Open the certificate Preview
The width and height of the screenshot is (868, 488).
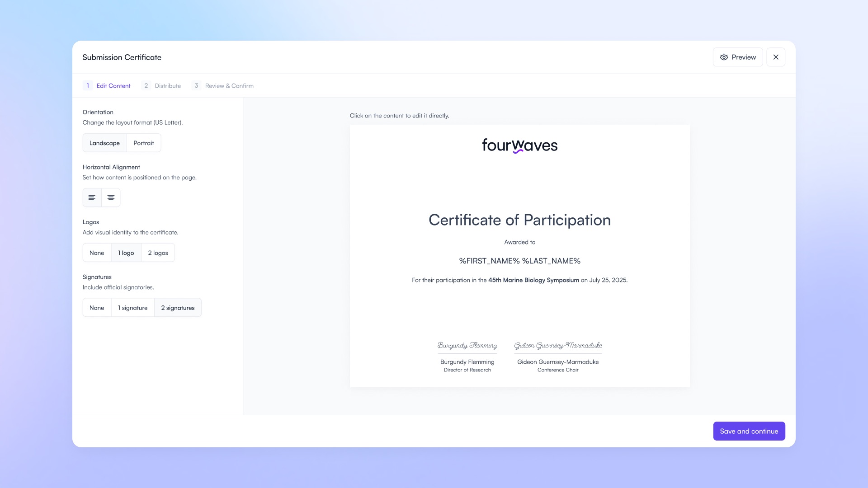[x=738, y=57]
